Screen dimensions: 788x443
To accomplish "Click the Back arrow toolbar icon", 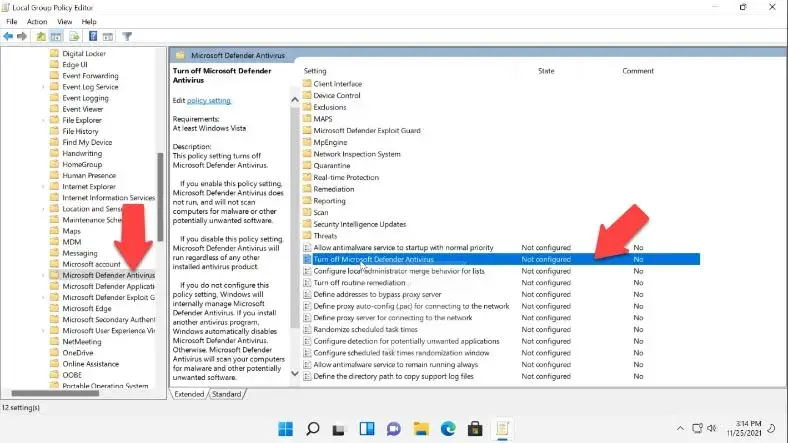I will [8, 36].
